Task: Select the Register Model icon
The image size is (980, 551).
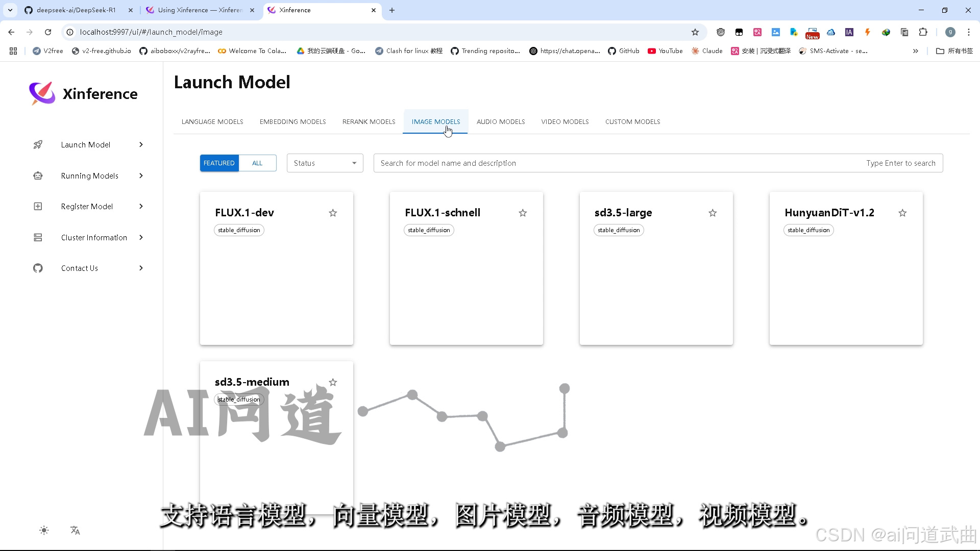Action: (x=38, y=206)
